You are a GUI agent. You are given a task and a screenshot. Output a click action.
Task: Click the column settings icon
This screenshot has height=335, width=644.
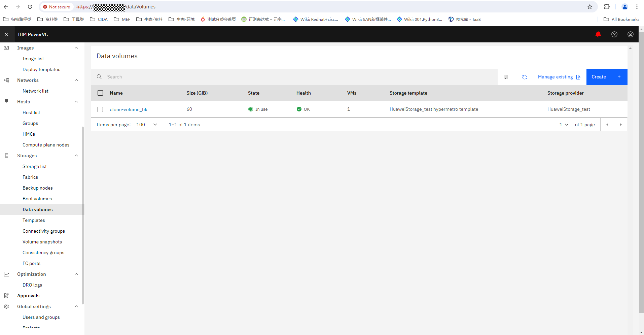(x=505, y=77)
